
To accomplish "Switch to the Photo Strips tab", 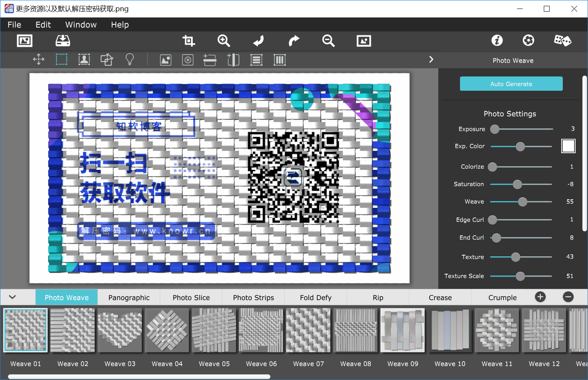I will pos(254,297).
